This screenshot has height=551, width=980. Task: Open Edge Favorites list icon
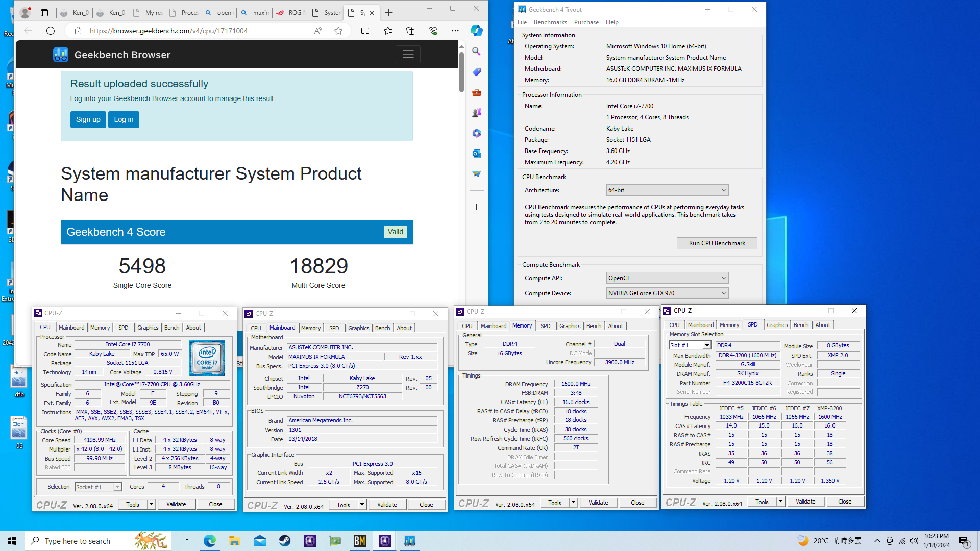(388, 31)
